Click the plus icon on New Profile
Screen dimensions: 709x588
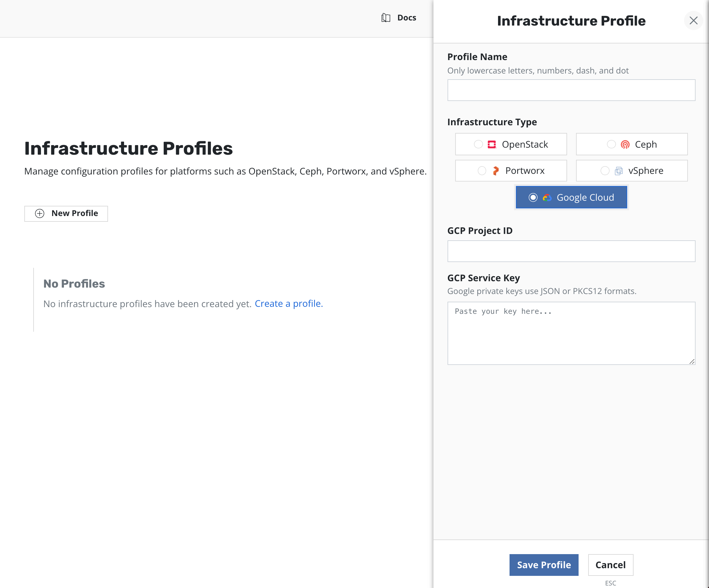(40, 213)
